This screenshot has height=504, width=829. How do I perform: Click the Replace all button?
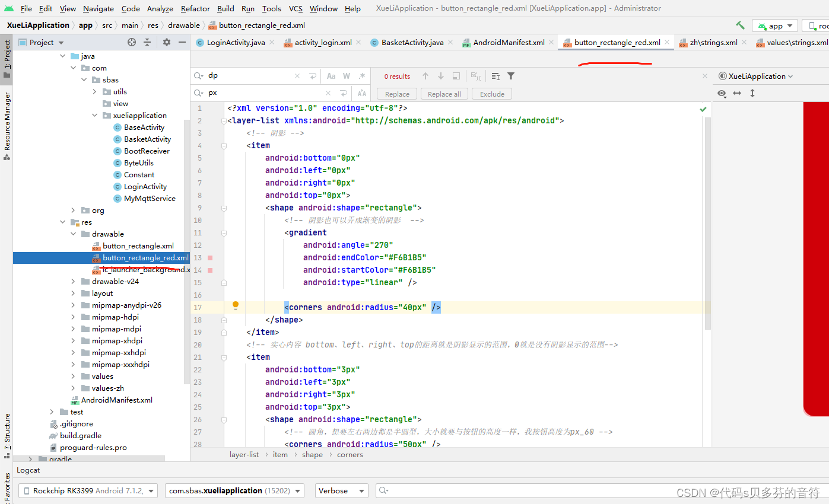tap(444, 94)
